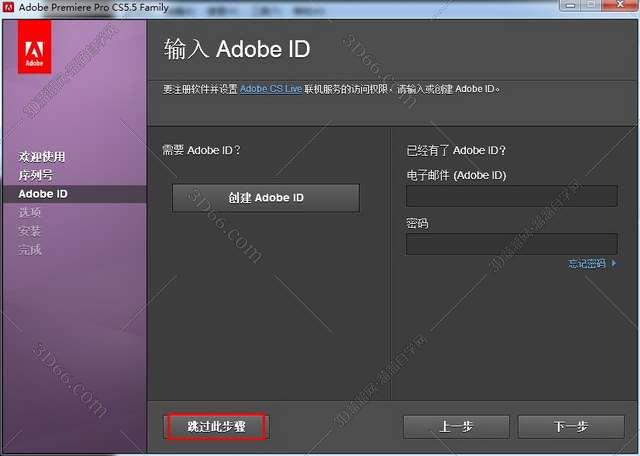Viewport: 640px width, 456px height.
Task: Close the installer window
Action: coord(620,5)
